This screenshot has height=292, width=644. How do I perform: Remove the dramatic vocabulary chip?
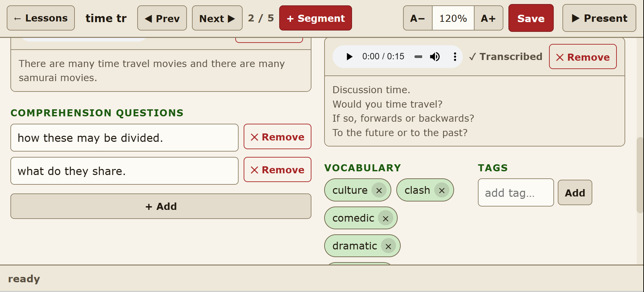pyautogui.click(x=388, y=246)
